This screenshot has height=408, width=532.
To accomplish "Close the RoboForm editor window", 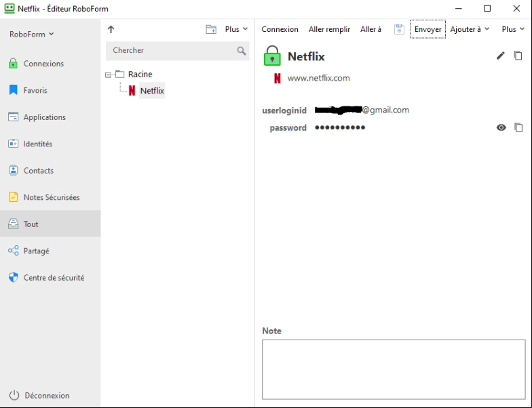I will tap(516, 8).
